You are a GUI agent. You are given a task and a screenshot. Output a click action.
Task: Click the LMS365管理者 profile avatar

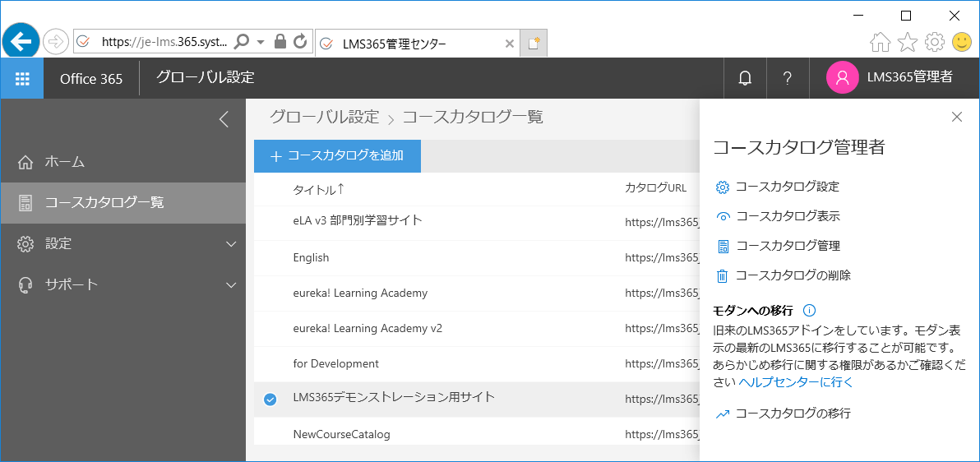coord(842,77)
